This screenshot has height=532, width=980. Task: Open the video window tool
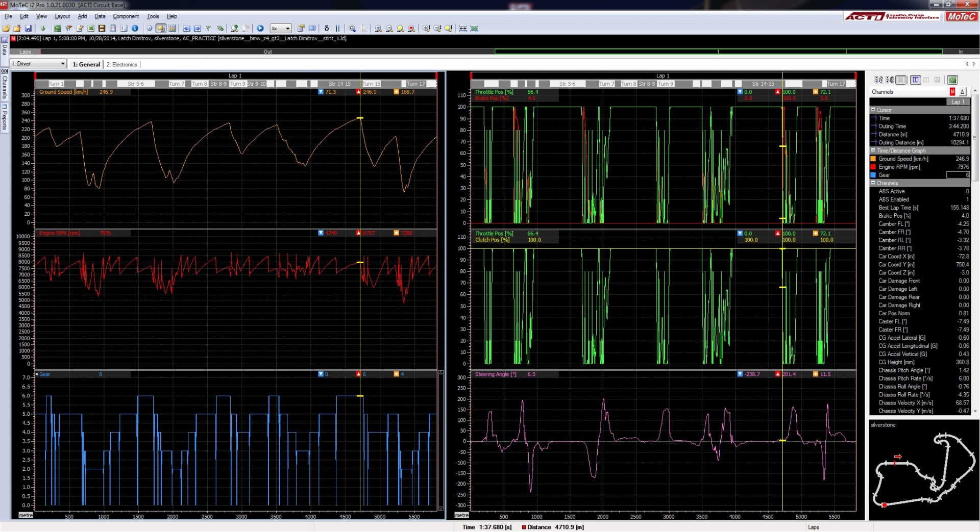click(x=103, y=29)
